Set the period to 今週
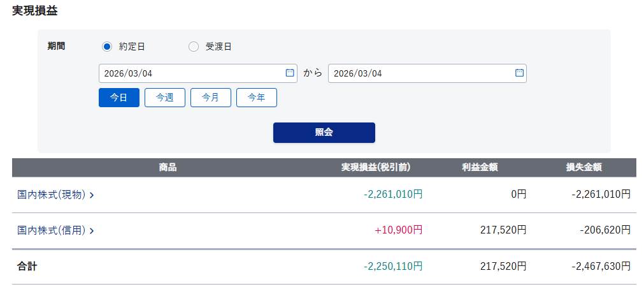Viewport: 644px width, 289px height. tap(165, 98)
